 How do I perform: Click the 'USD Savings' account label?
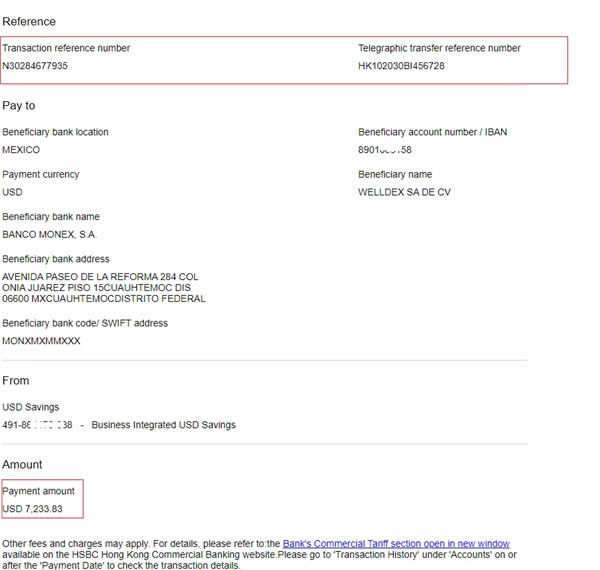point(31,407)
